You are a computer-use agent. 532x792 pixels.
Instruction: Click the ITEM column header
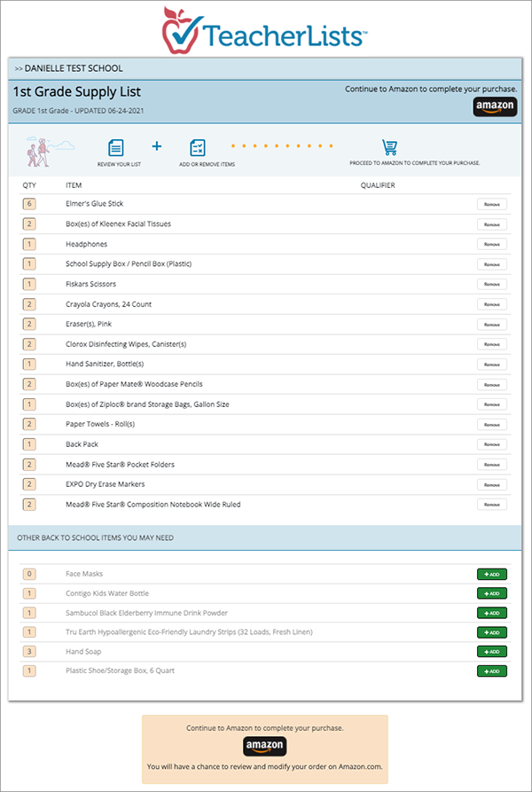tap(74, 185)
